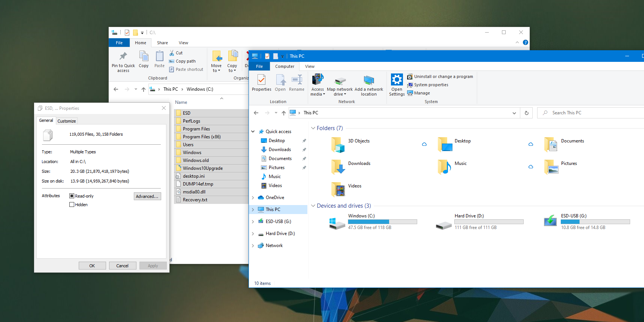644x322 pixels.
Task: Switch to Computer tab
Action: [x=285, y=66]
